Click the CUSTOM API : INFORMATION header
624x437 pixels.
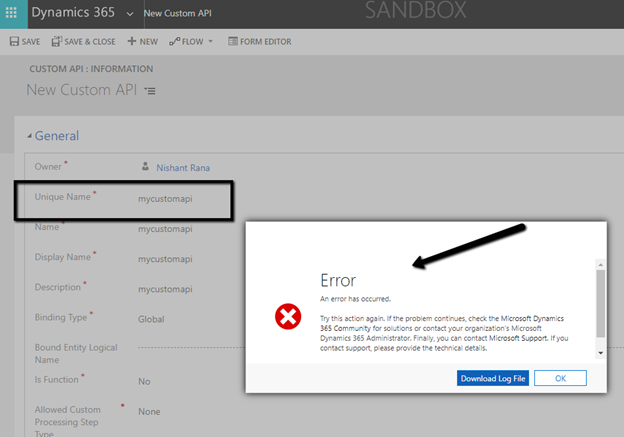[x=91, y=69]
